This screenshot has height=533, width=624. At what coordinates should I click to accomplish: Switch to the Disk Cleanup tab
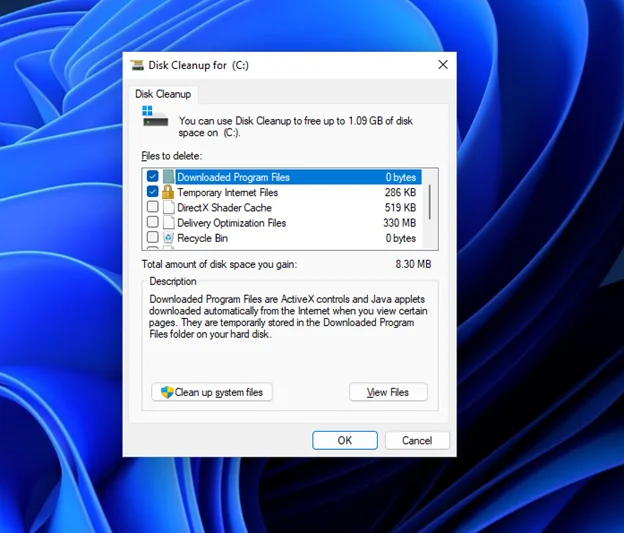pyautogui.click(x=163, y=94)
